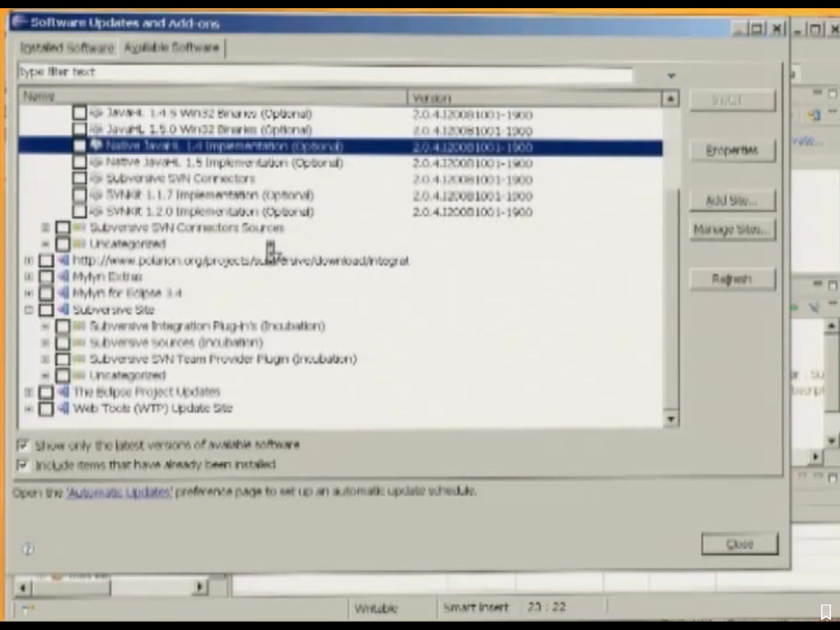
Task: Check the Mylyn Extras checkbox
Action: 46,276
